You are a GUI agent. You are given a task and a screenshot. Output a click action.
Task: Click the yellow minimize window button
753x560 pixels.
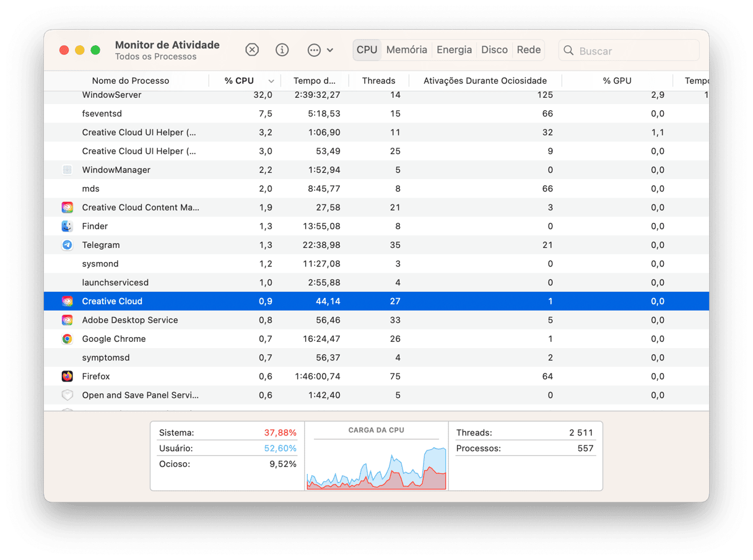(80, 50)
